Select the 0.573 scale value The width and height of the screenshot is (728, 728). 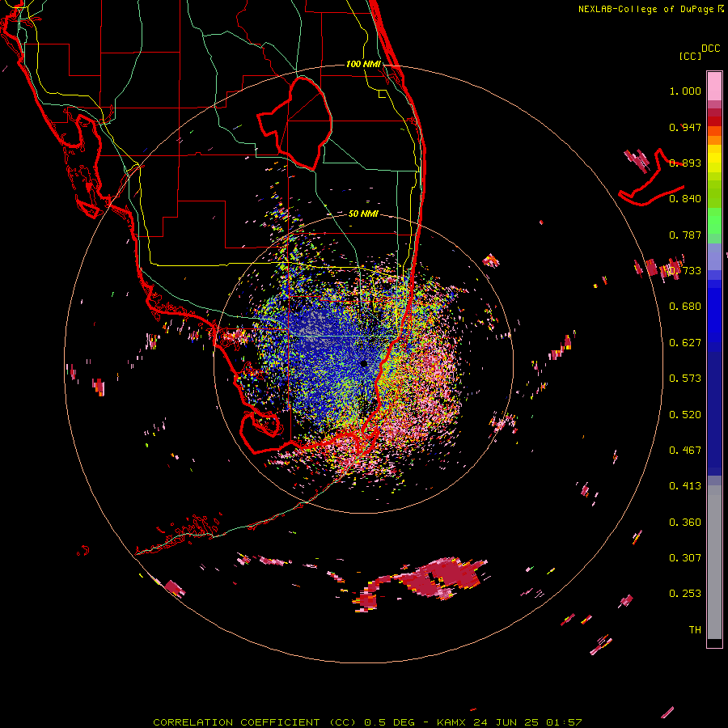(x=685, y=379)
